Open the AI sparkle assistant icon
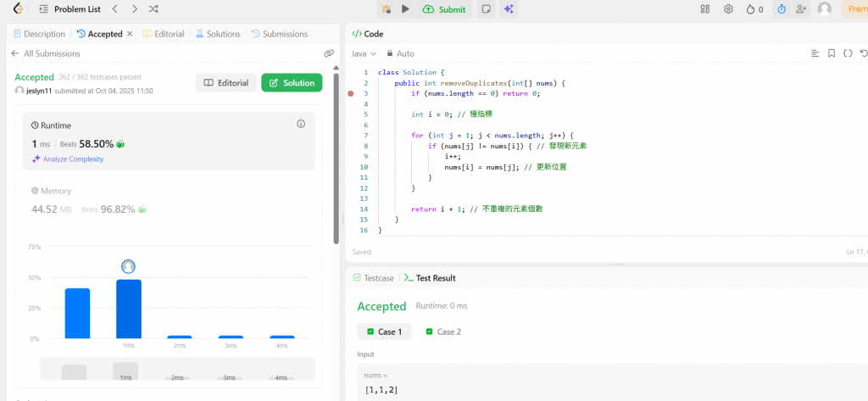 click(509, 8)
